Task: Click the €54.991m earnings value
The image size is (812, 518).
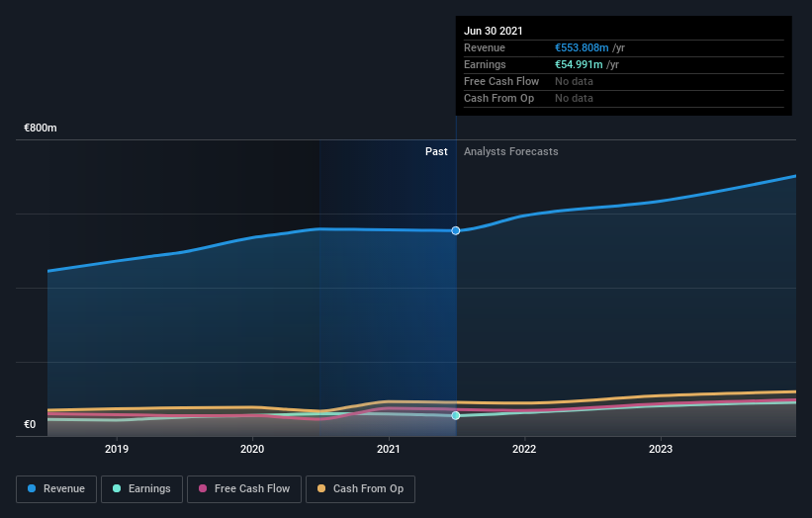Action: tap(579, 64)
